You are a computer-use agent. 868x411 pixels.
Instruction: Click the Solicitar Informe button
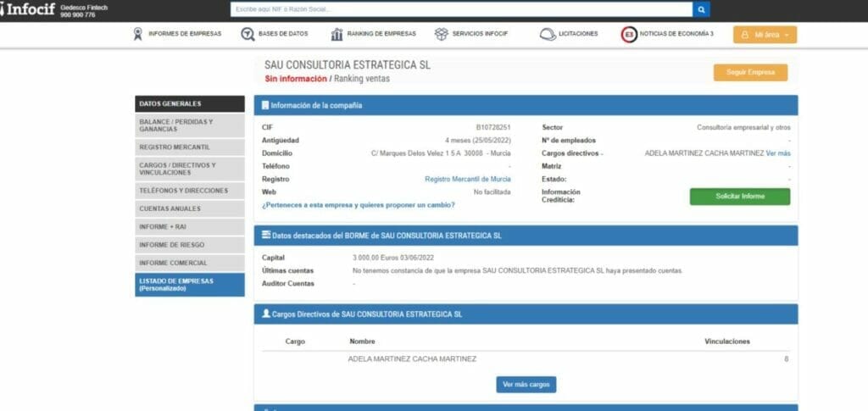[739, 197]
